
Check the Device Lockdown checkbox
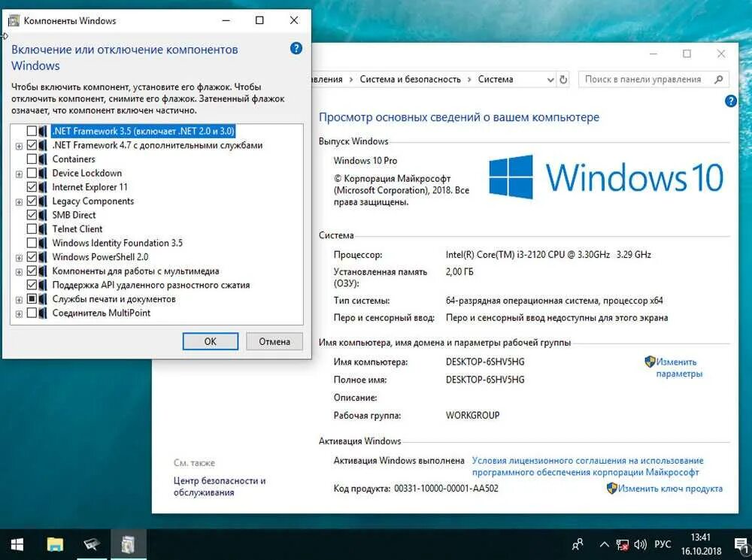(32, 173)
